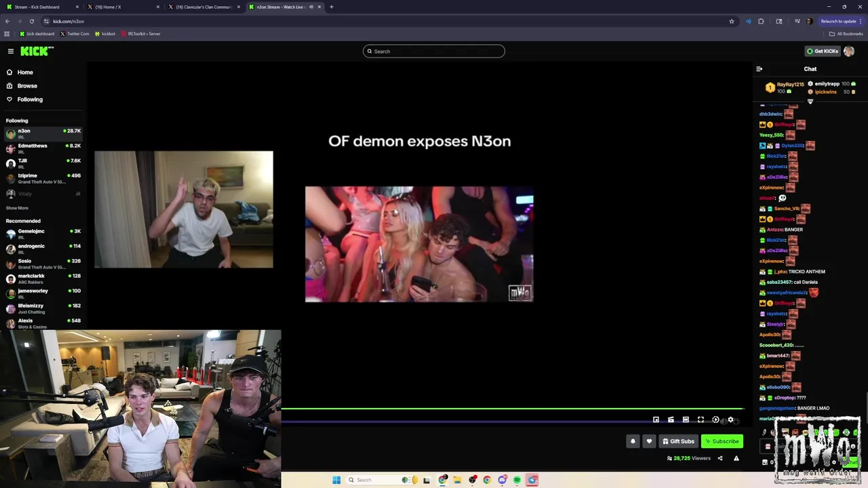
Task: Open Discord from taskbar
Action: tap(502, 480)
